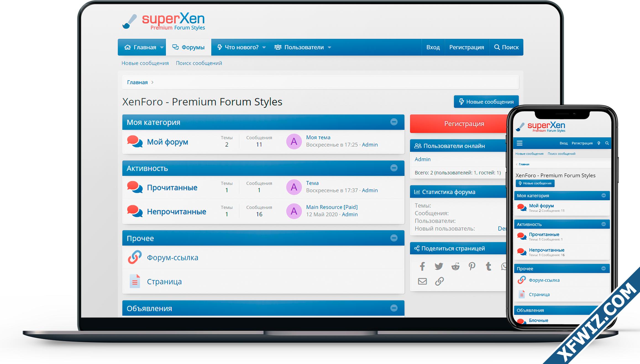Open the Что нового? menu item

238,47
